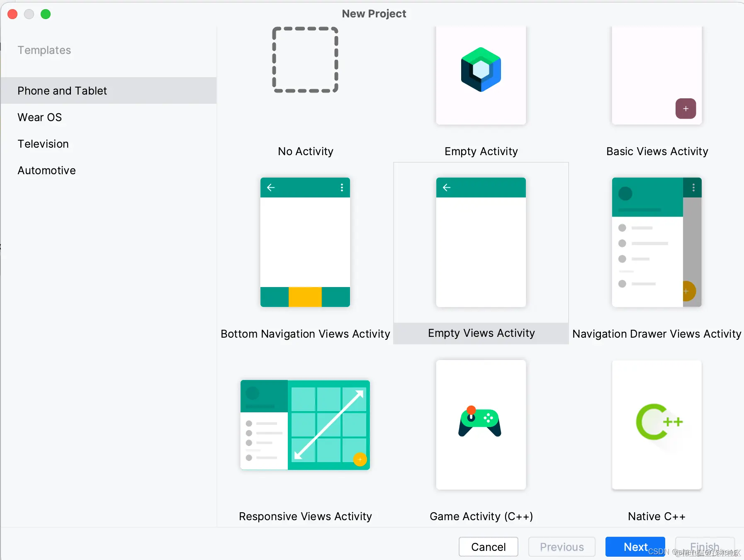
Task: Click the No Activity label
Action: (x=306, y=151)
